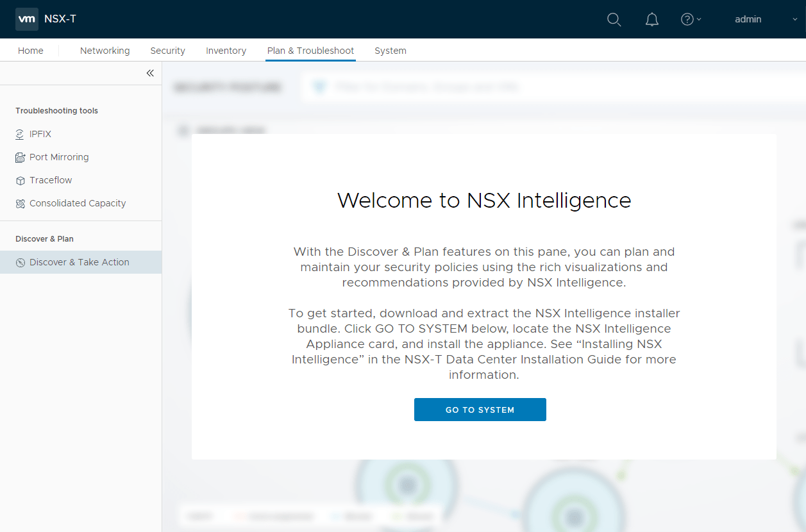The height and width of the screenshot is (532, 806).
Task: Click the Consolidated Capacity icon
Action: (20, 204)
